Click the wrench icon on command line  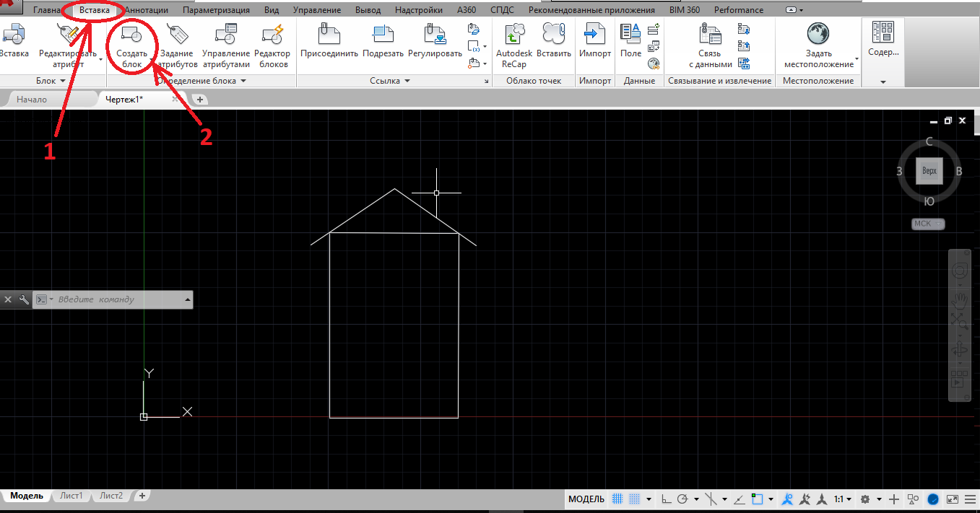pos(22,299)
